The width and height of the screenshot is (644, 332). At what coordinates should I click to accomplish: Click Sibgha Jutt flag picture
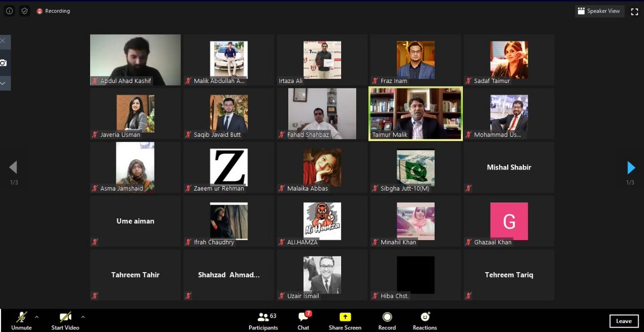tap(415, 167)
